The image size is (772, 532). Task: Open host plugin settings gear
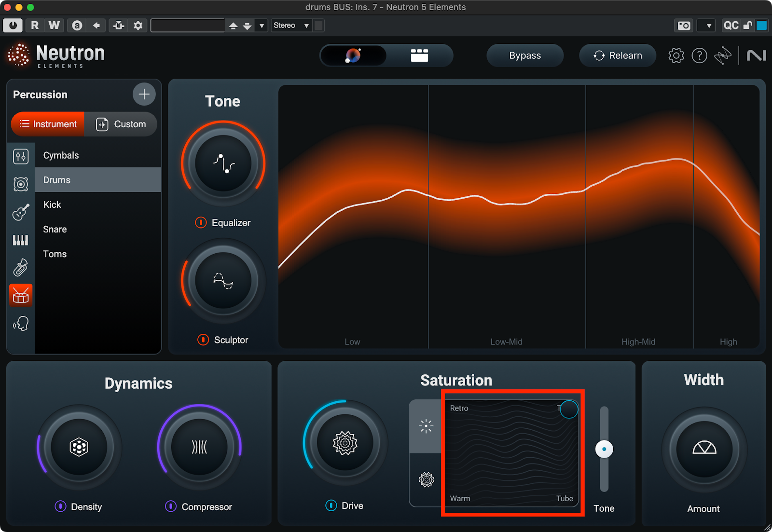[138, 25]
